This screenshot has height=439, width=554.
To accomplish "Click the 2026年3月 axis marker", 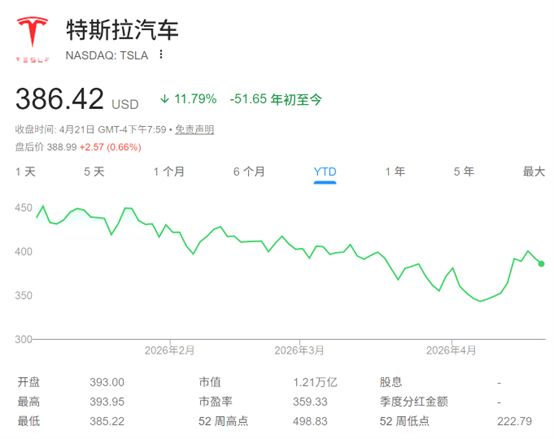I will point(299,350).
